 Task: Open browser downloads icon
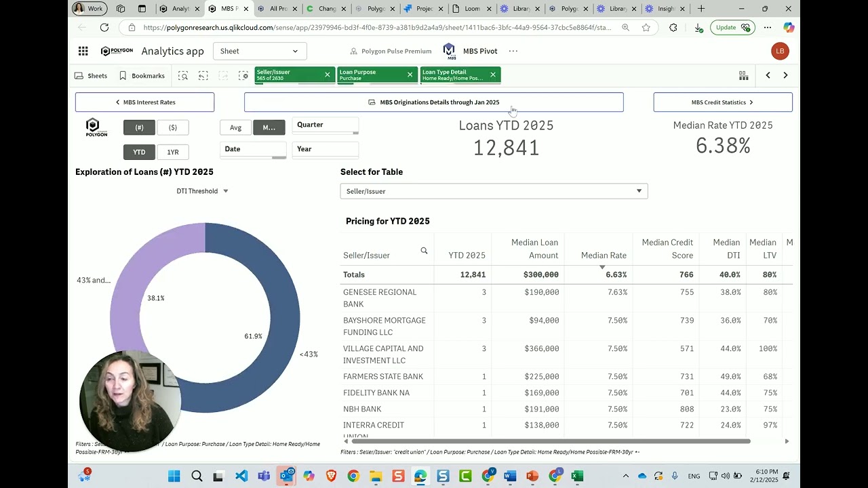[698, 28]
